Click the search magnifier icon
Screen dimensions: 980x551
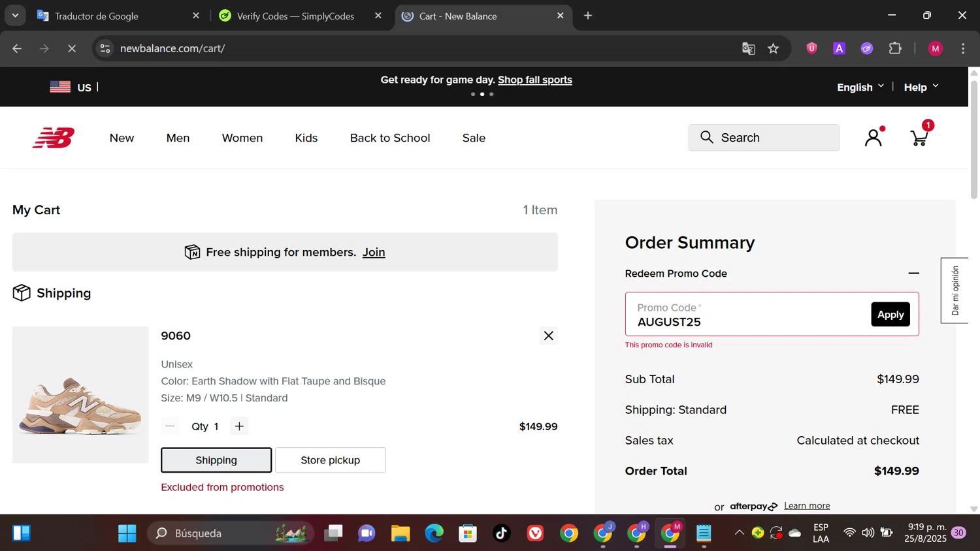click(x=706, y=137)
